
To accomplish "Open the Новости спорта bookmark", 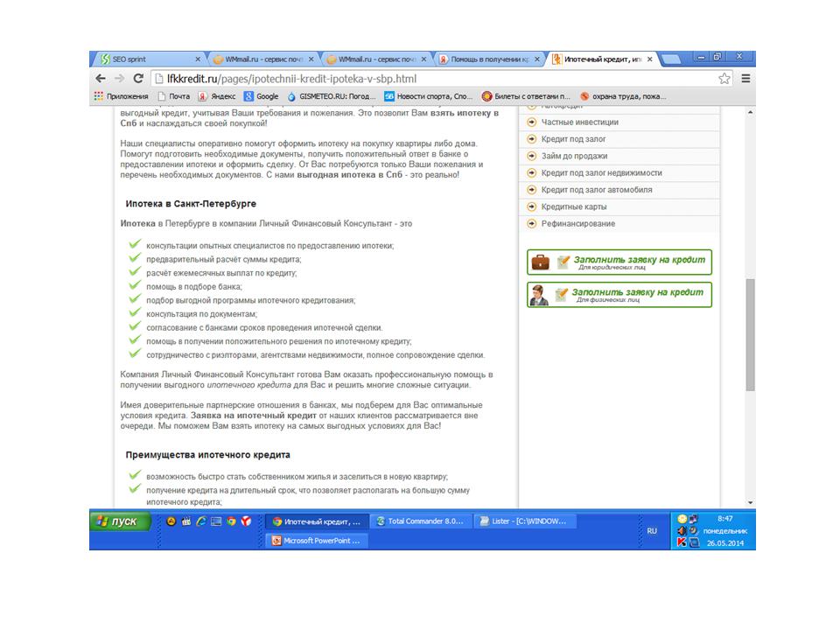I will pos(429,96).
